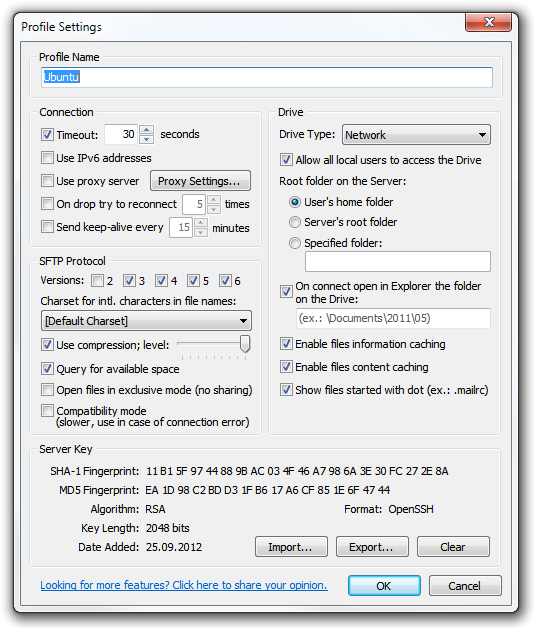Image resolution: width=534 pixels, height=628 pixels.
Task: Click the SHA-1 fingerprint value
Action: (297, 471)
